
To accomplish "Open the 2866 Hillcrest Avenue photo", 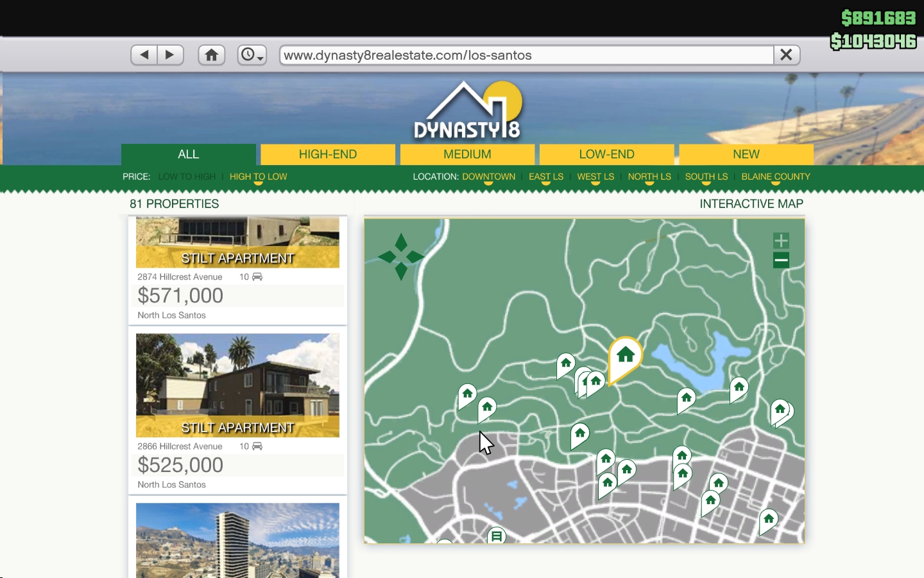I will coord(237,385).
